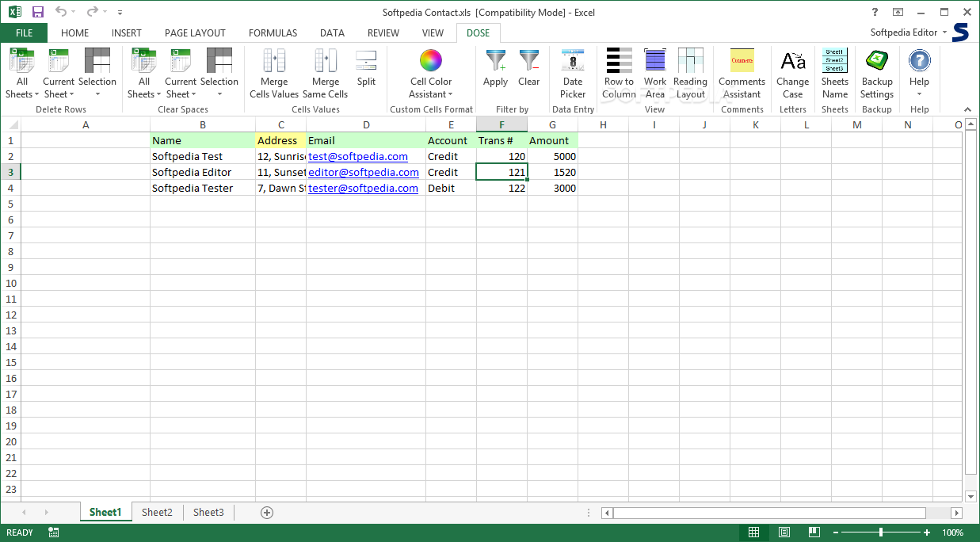The height and width of the screenshot is (542, 980).
Task: Clear the filter with Clear funnel
Action: 529,68
